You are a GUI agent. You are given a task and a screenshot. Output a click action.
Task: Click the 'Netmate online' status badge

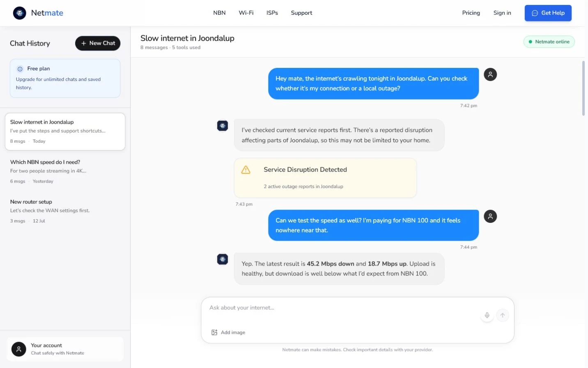click(x=549, y=42)
